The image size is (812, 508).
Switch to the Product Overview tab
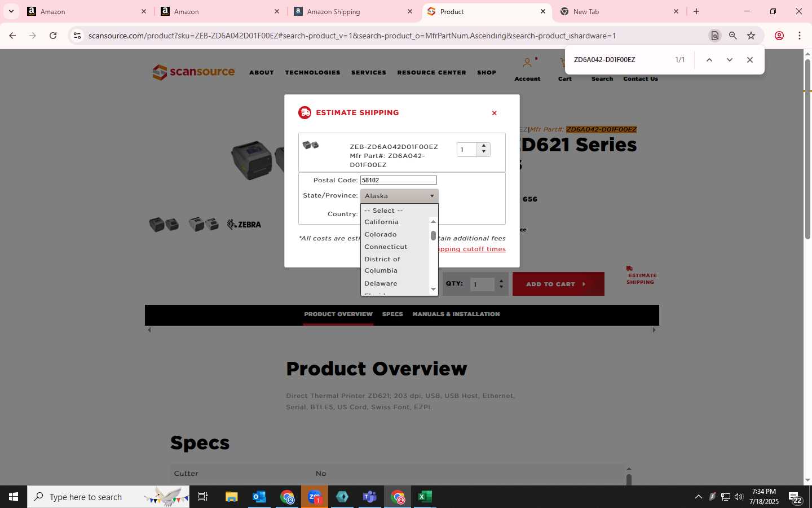click(338, 314)
